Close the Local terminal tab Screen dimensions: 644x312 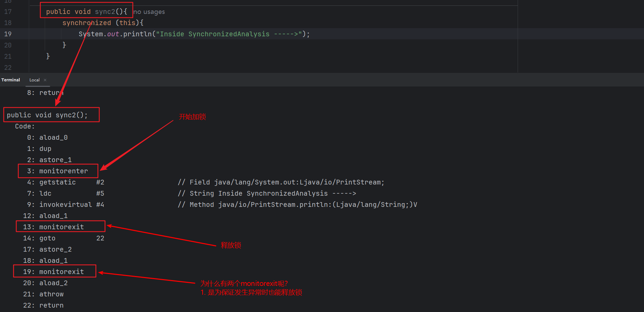45,80
